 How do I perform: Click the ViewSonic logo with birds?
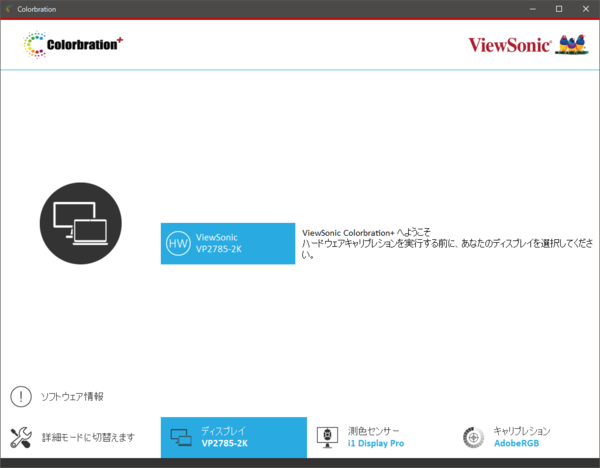point(528,45)
